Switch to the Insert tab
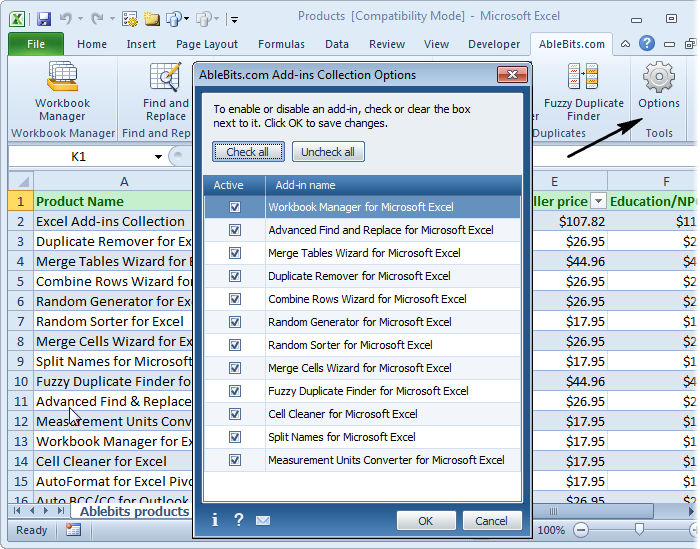This screenshot has height=549, width=700. [141, 44]
